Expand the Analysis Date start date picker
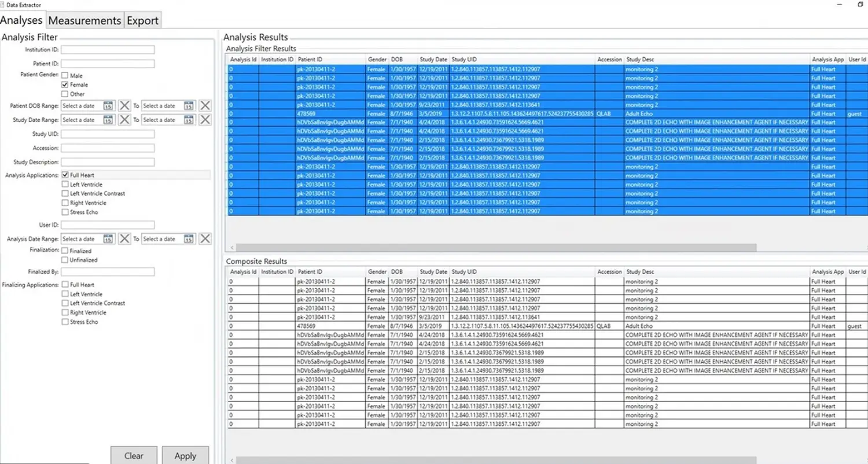Viewport: 868px width, 464px height. click(x=108, y=238)
